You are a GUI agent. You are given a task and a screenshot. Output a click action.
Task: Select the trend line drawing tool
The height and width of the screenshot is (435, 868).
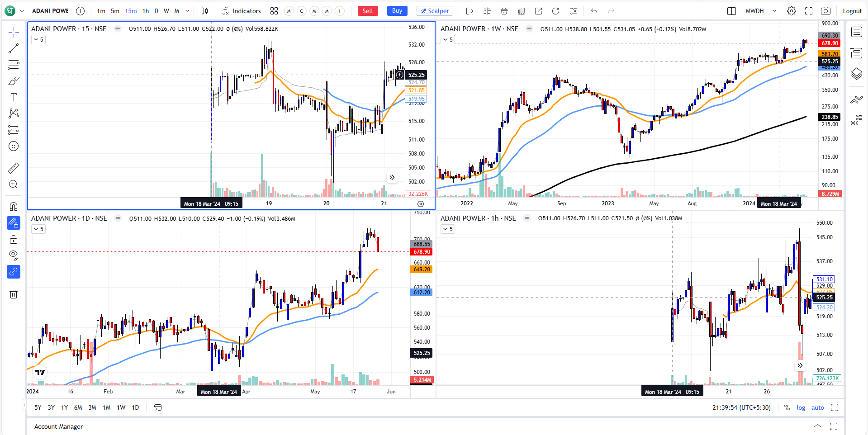[x=14, y=48]
